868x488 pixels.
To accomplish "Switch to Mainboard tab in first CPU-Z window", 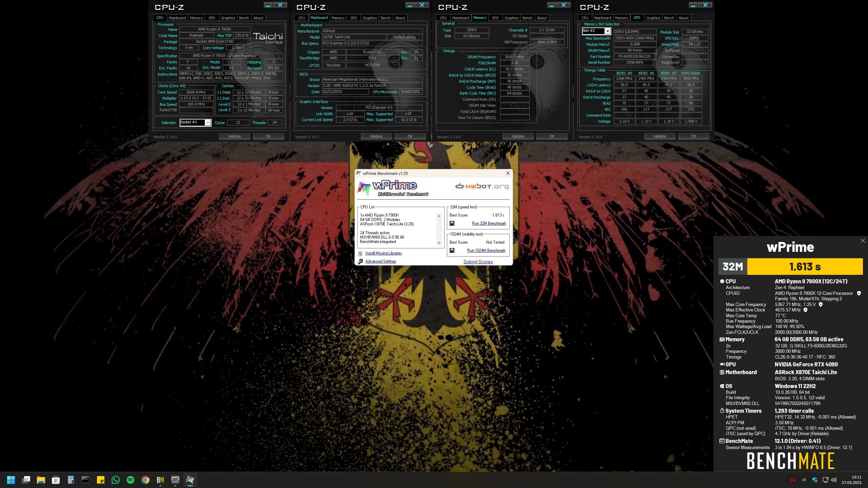I will tap(177, 18).
